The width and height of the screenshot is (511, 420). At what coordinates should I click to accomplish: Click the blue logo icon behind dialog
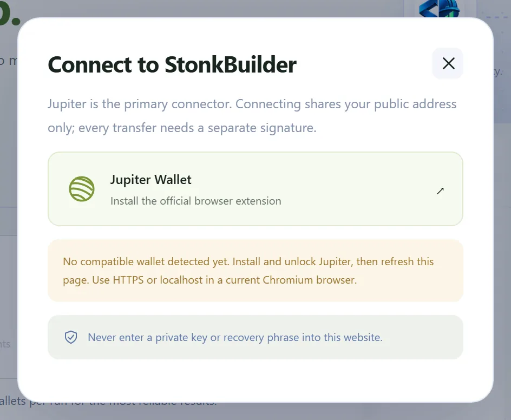tap(439, 9)
